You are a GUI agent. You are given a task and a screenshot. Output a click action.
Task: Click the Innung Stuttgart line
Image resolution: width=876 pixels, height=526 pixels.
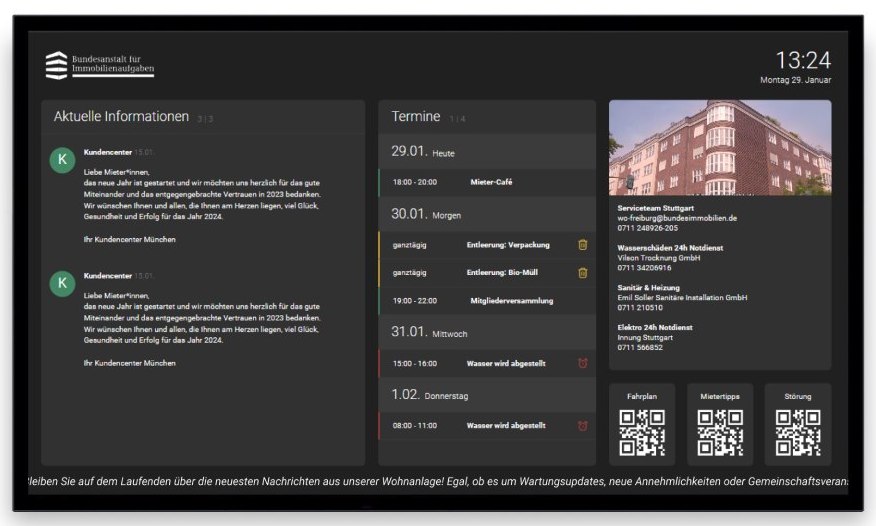click(x=645, y=337)
